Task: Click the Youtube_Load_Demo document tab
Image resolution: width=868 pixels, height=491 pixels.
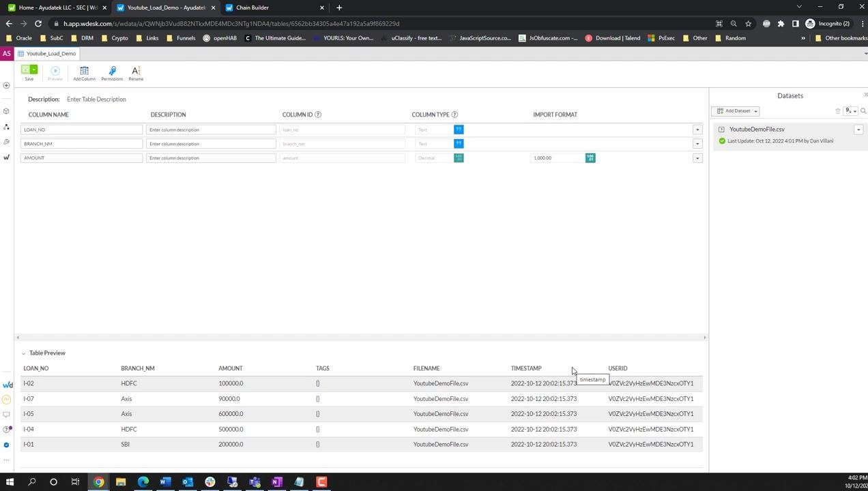Action: [x=48, y=53]
